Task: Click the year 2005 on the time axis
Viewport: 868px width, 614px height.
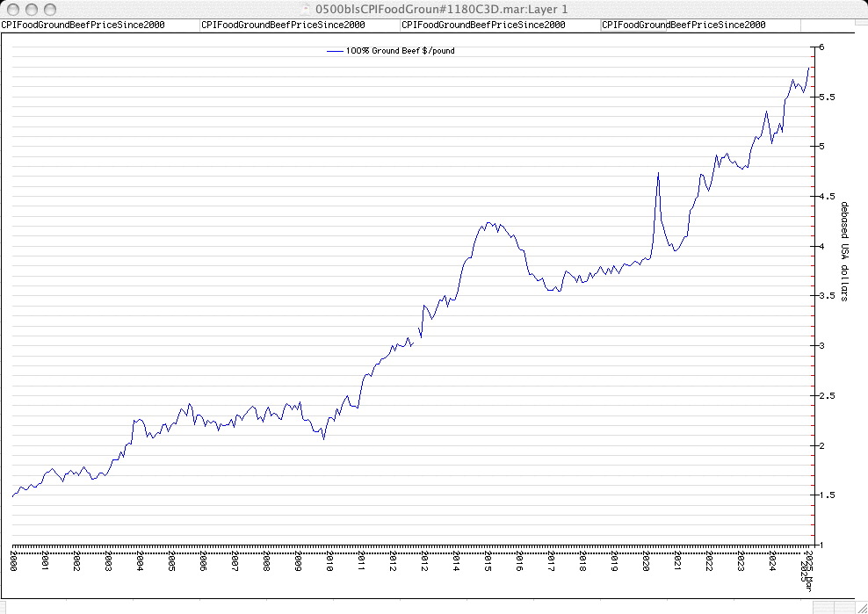Action: (x=171, y=560)
